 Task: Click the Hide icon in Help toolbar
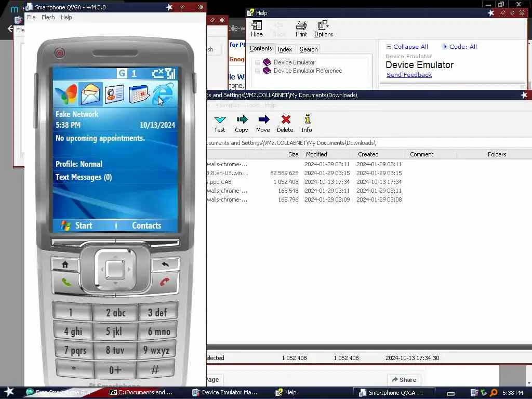point(257,29)
